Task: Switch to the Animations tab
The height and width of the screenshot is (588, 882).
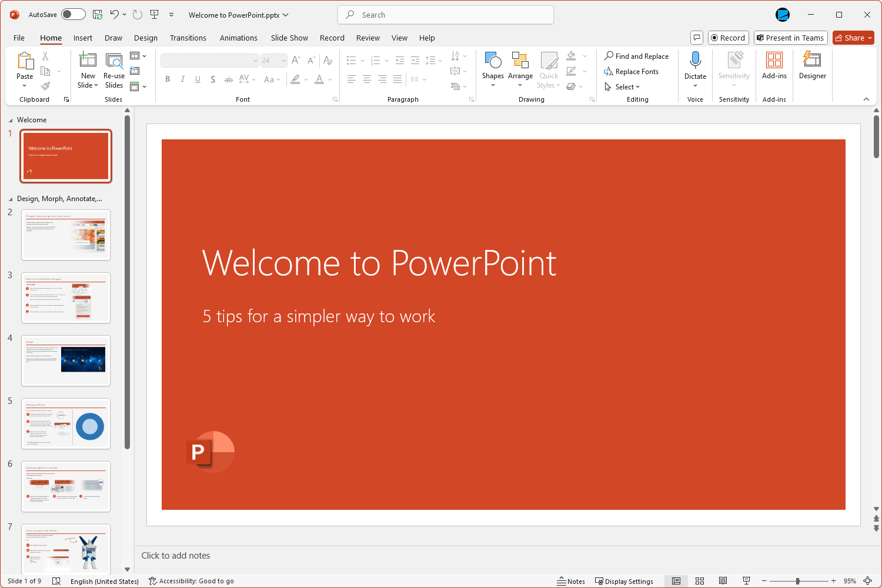Action: [239, 38]
